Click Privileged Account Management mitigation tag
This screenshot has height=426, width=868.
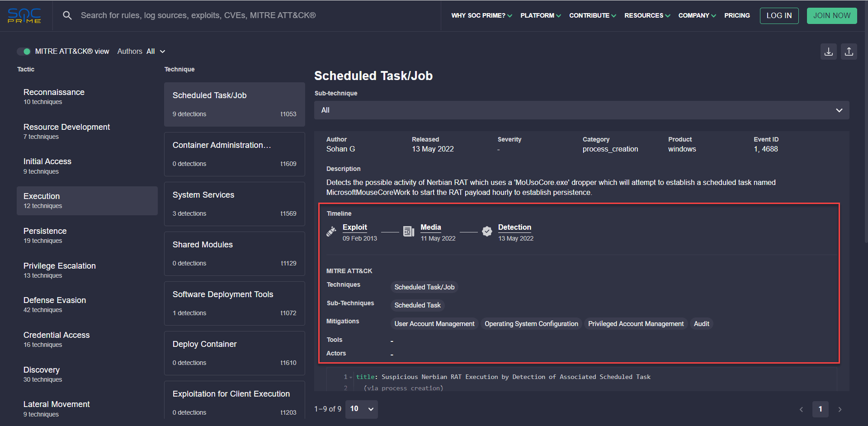(636, 324)
